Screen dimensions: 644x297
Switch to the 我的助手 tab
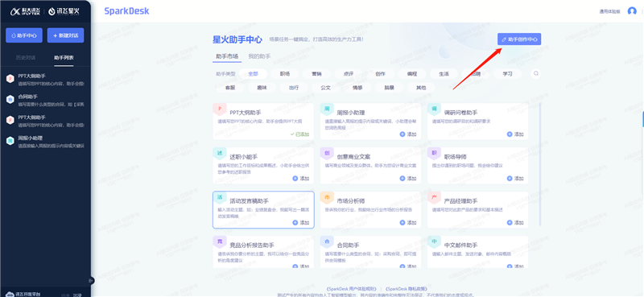pyautogui.click(x=259, y=56)
